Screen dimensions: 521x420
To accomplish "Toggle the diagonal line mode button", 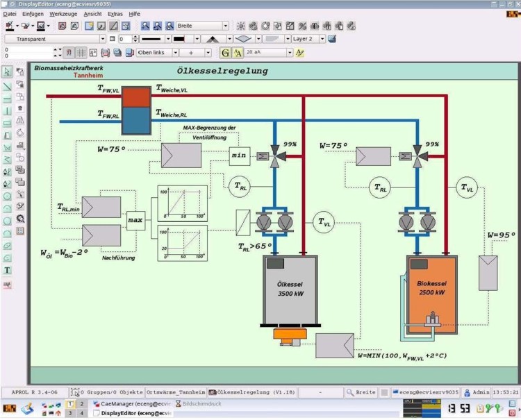I will [114, 26].
